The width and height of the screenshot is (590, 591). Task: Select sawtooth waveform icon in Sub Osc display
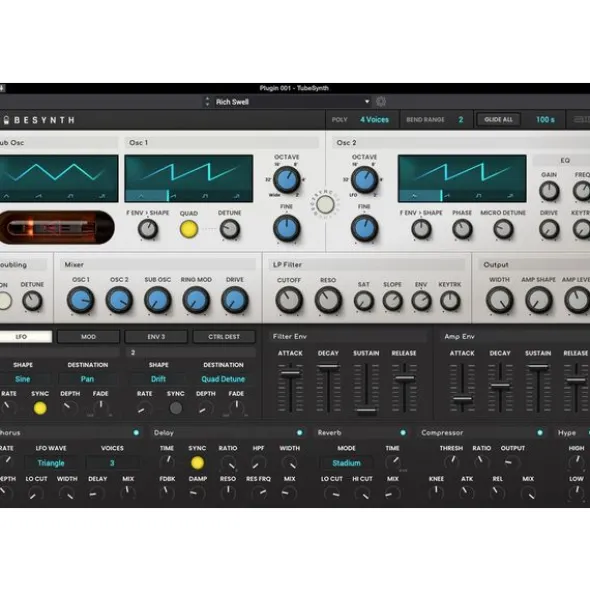tap(39, 196)
